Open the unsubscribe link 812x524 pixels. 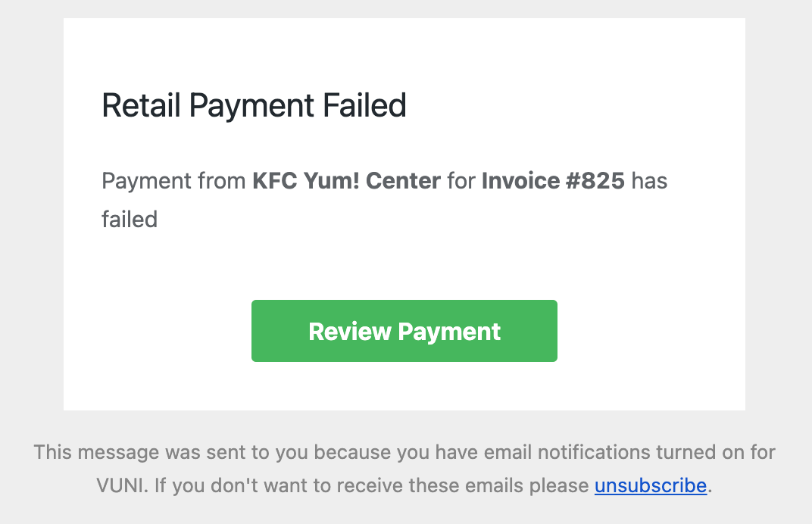pos(651,485)
